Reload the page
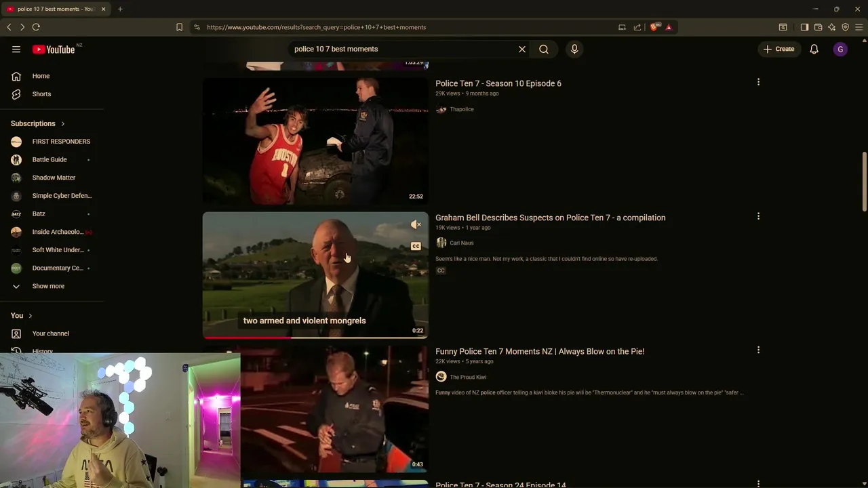The image size is (868, 488). pyautogui.click(x=36, y=27)
